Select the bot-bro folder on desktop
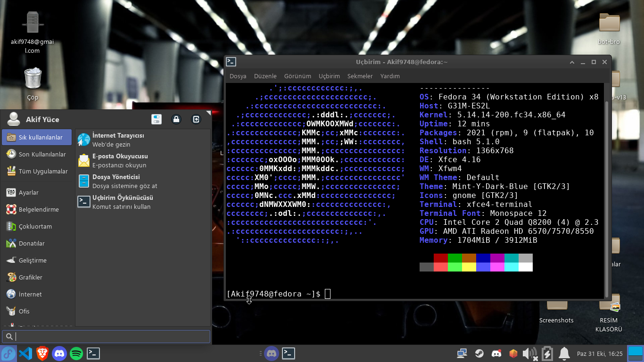 [609, 29]
